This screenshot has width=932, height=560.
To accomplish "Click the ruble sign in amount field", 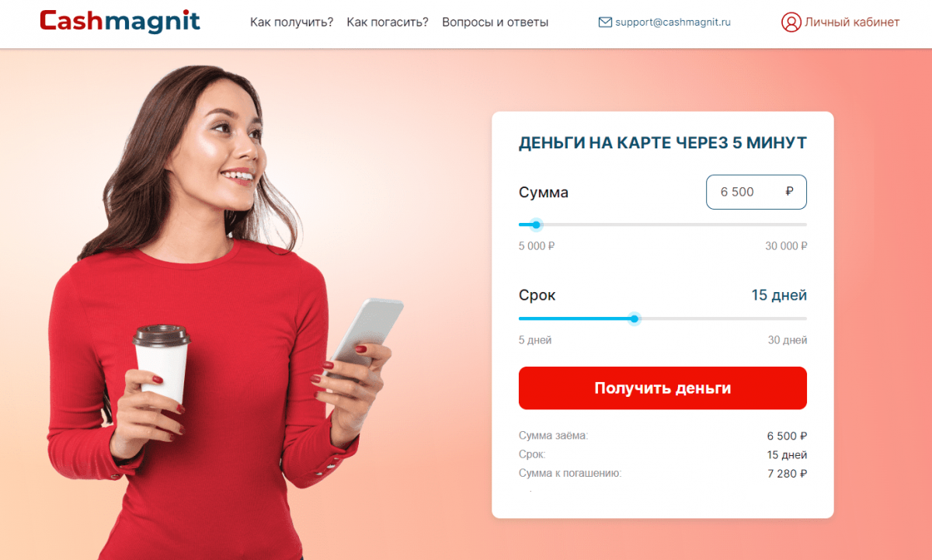I will click(790, 191).
